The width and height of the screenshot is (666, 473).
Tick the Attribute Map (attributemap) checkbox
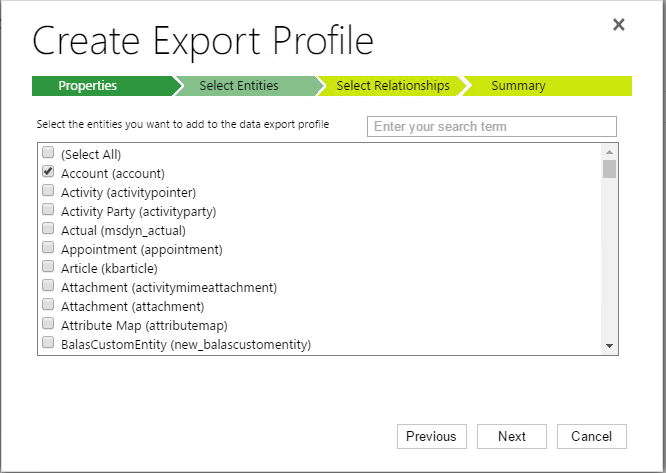click(x=48, y=324)
